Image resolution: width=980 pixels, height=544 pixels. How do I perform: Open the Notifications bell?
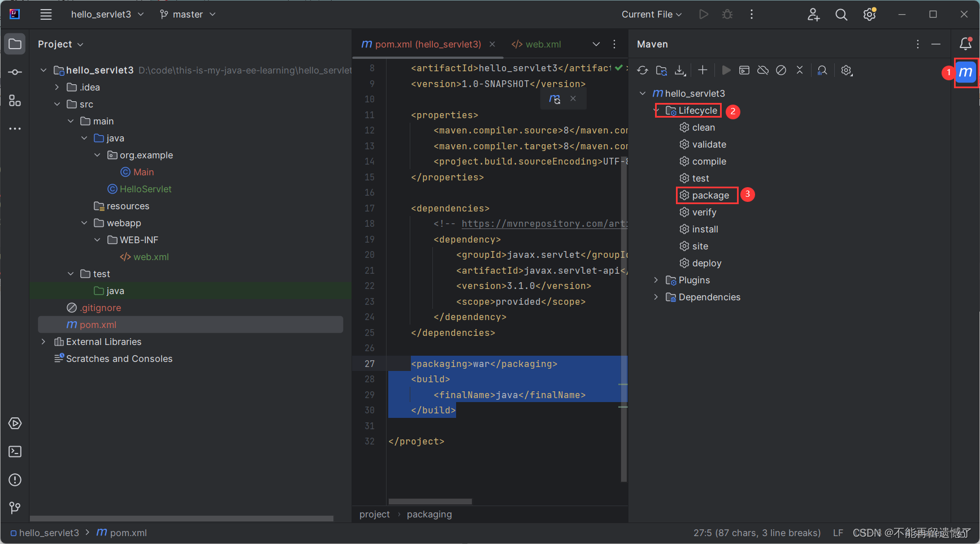coord(966,44)
